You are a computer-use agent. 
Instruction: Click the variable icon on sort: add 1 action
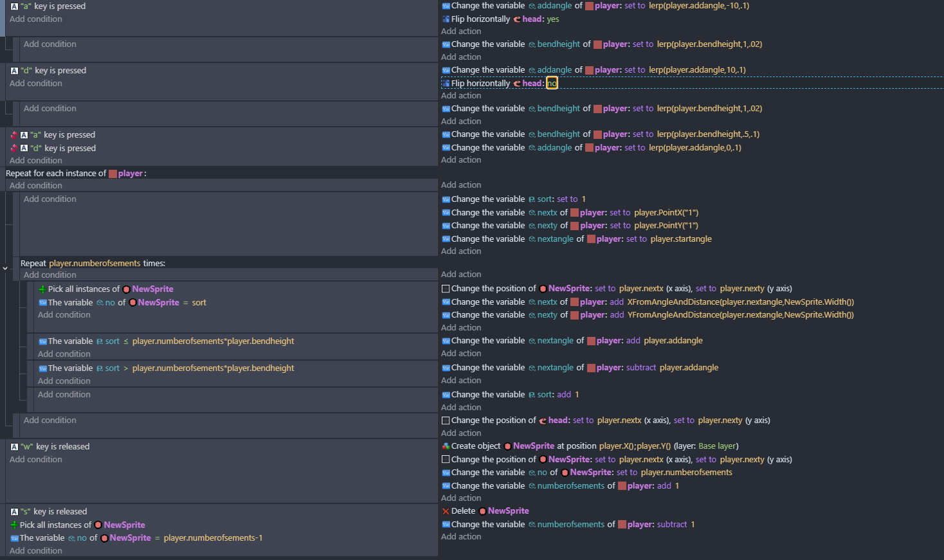(x=446, y=395)
